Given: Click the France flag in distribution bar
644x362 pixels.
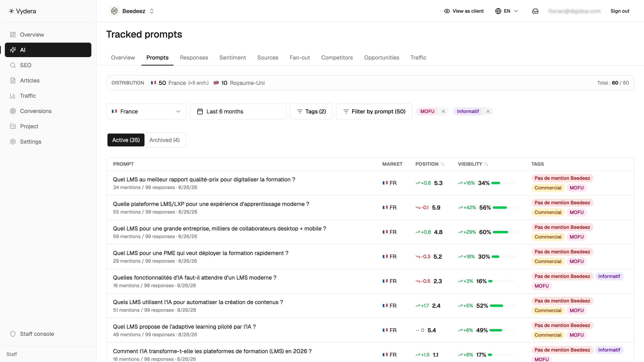Looking at the screenshot, I should point(154,83).
